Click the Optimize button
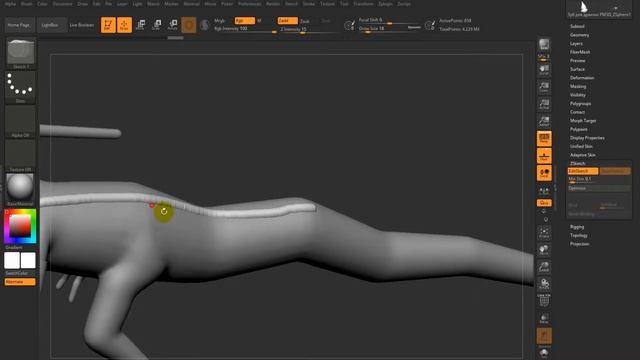Viewport: 640px width, 360px height. pyautogui.click(x=599, y=188)
